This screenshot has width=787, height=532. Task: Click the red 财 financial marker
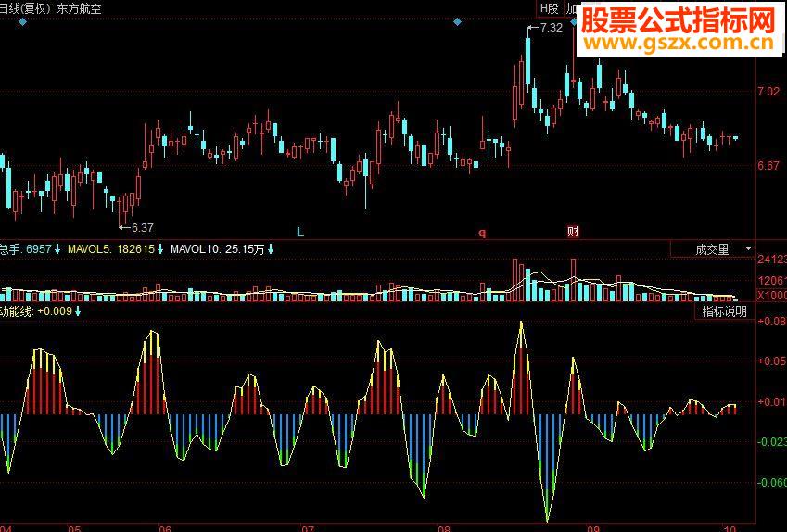point(573,232)
